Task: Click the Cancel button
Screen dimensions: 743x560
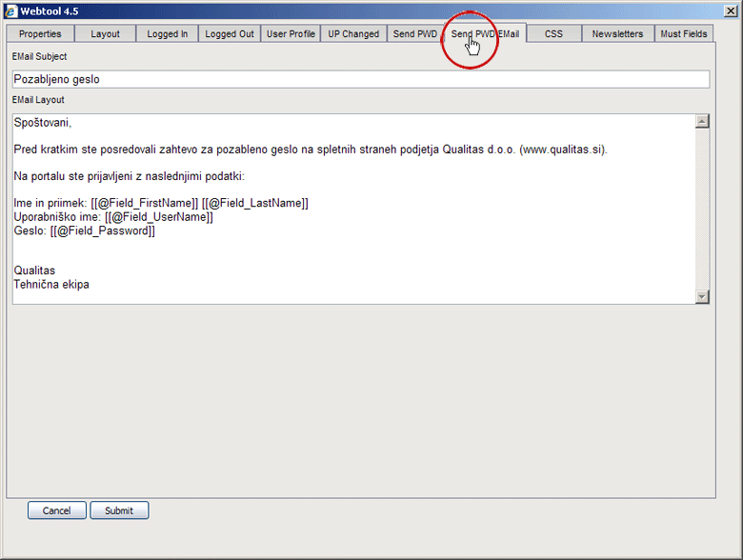Action: tap(57, 510)
